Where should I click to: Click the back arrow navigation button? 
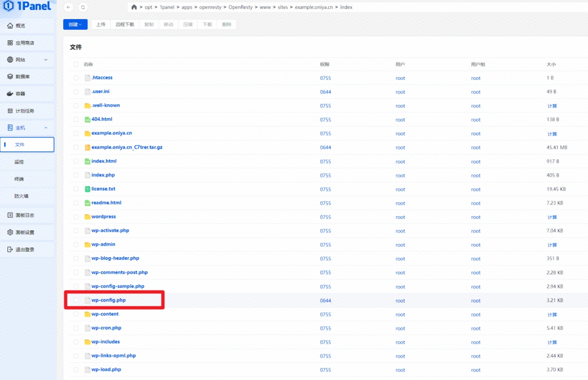pyautogui.click(x=69, y=7)
